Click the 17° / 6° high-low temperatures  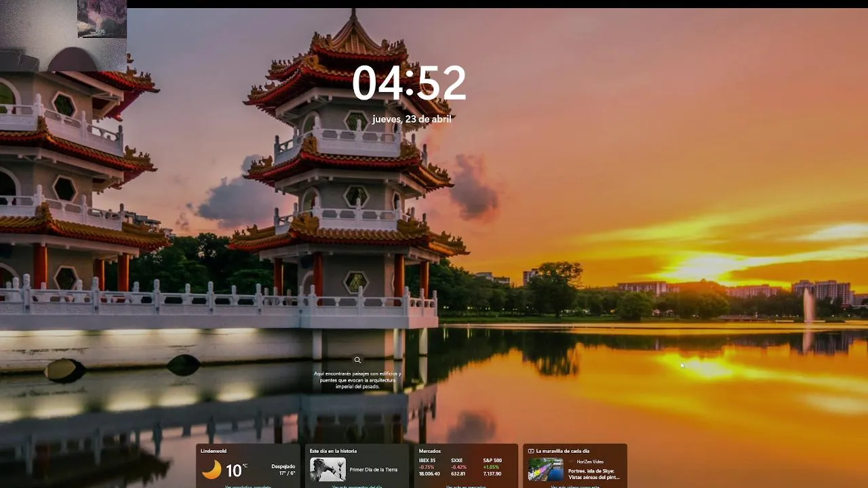click(x=287, y=473)
